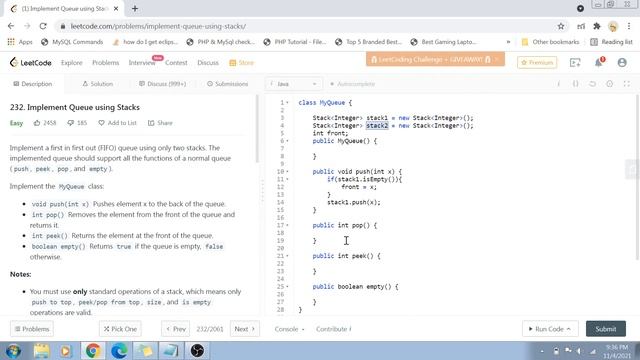
Task: Expand the Console panel
Action: pyautogui.click(x=289, y=329)
